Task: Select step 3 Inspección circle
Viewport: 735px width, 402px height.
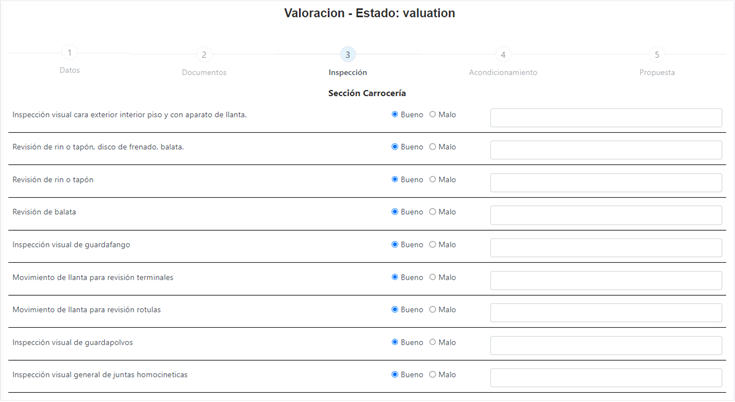Action: pyautogui.click(x=347, y=55)
